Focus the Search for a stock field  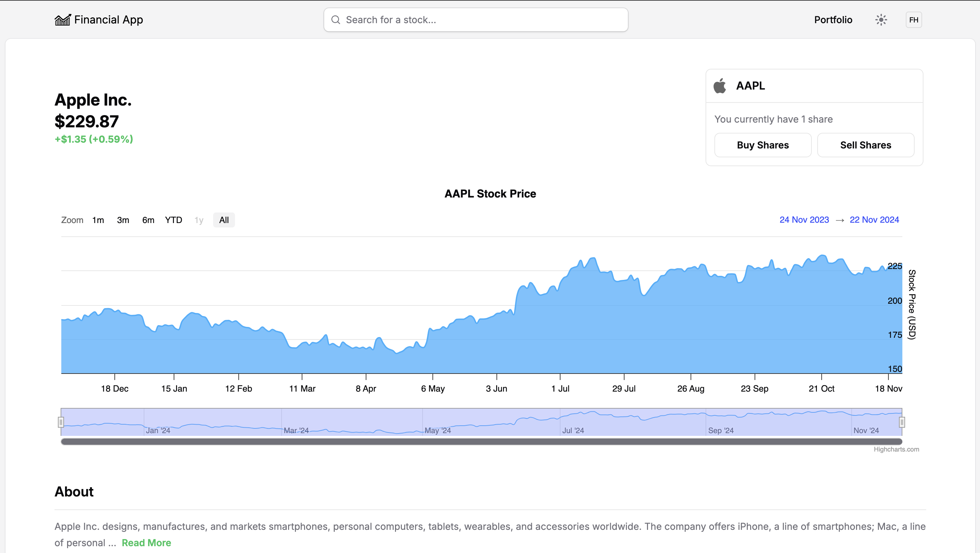pyautogui.click(x=476, y=20)
